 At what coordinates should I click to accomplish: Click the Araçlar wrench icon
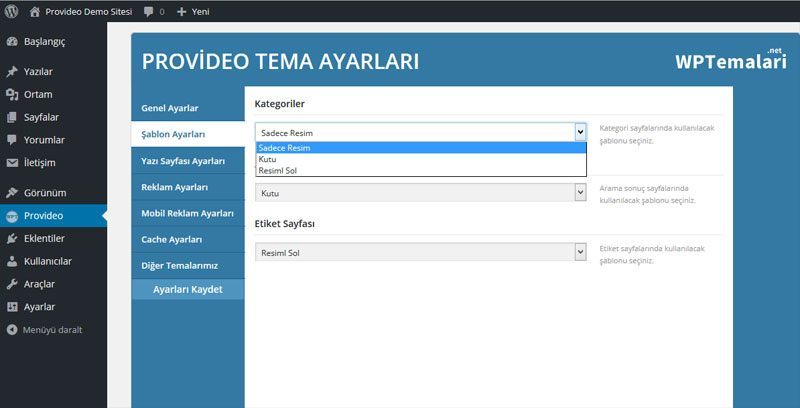12,284
